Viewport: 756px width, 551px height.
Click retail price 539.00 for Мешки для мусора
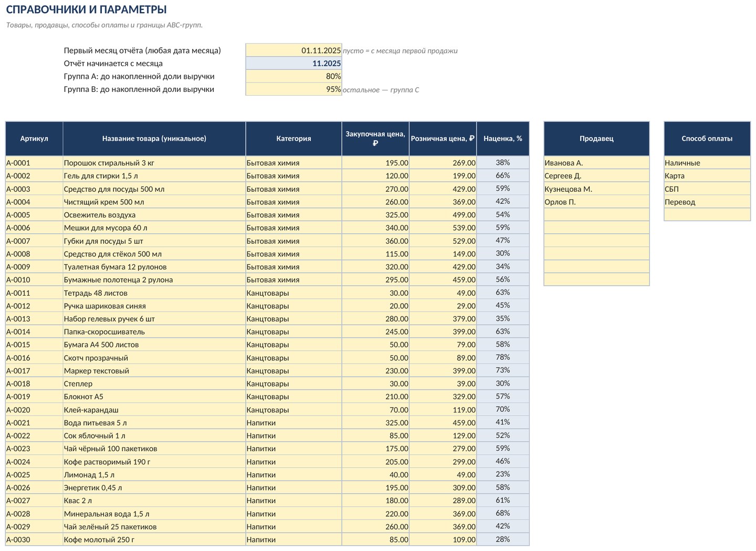[x=443, y=228]
